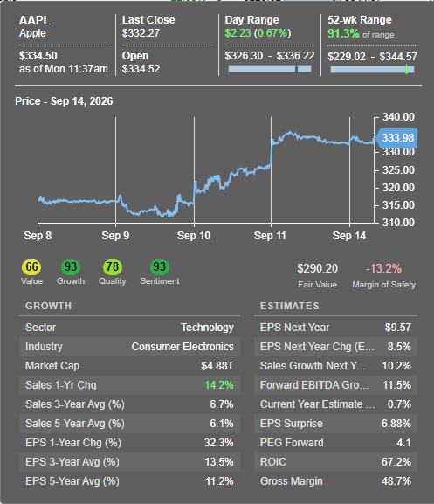Select the EPS Next Year Chg row

pos(335,347)
